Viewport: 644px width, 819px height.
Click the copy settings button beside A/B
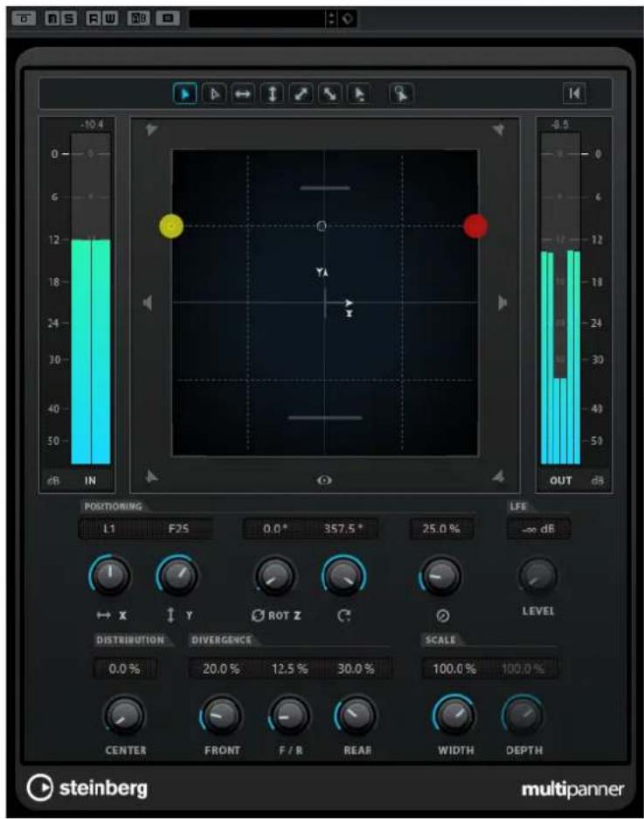click(168, 19)
